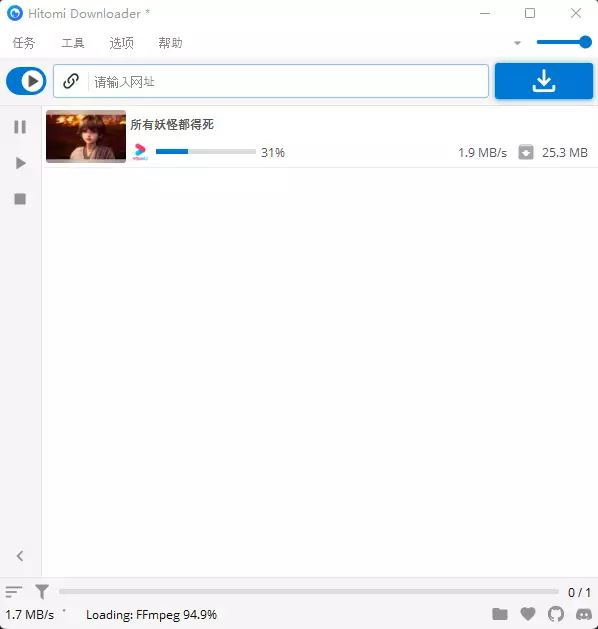Screen dimensions: 598x629
Task: Open the 选项 menu
Action: pyautogui.click(x=122, y=43)
